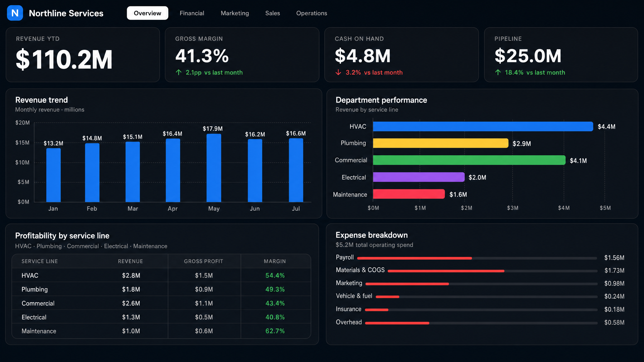Click the June revenue bar
644x362 pixels.
[x=255, y=170]
